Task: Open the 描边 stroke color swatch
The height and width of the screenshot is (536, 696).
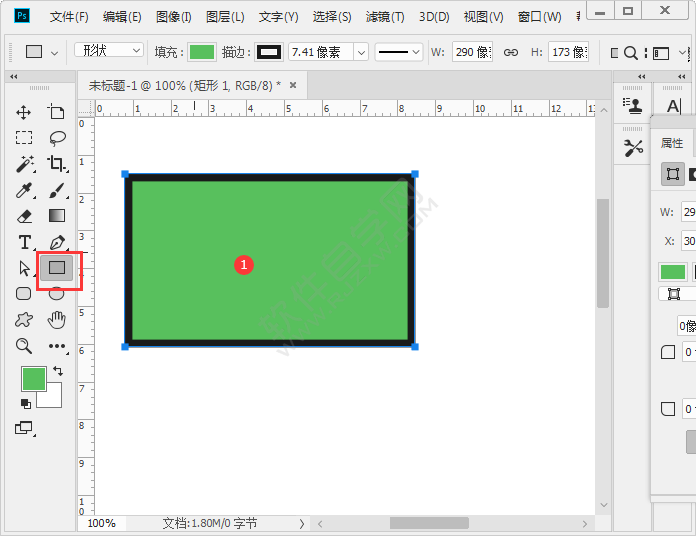Action: coord(269,52)
